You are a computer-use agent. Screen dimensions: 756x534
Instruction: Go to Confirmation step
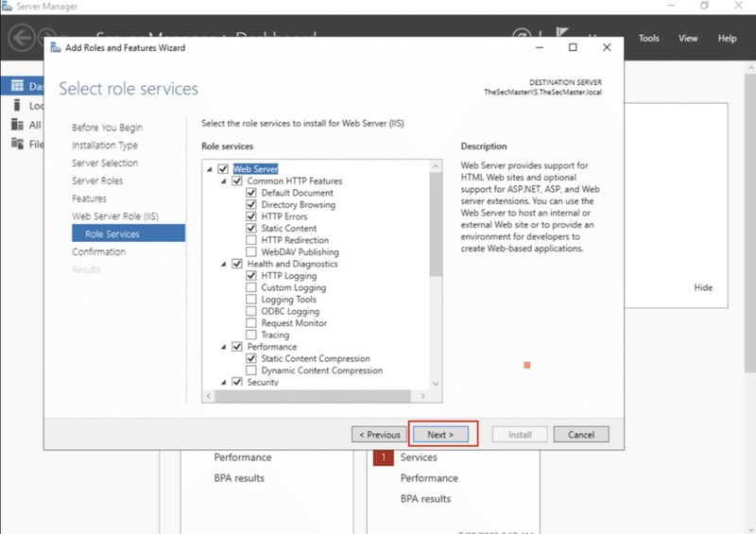click(99, 251)
